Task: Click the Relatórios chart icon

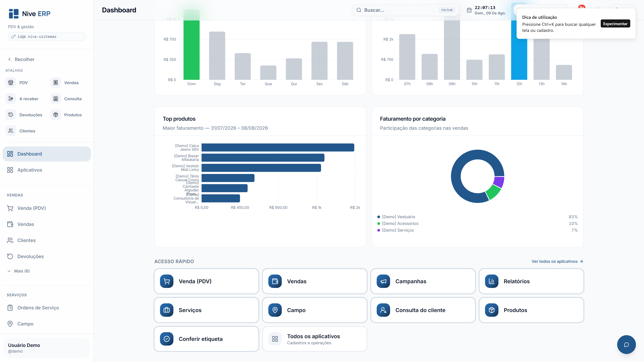Action: coord(492,281)
